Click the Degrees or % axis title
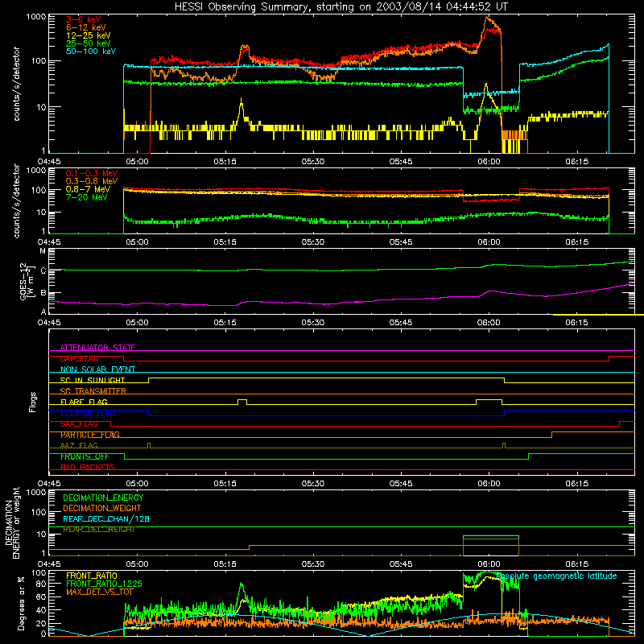Viewport: 644px width, 644px height. coord(21,603)
